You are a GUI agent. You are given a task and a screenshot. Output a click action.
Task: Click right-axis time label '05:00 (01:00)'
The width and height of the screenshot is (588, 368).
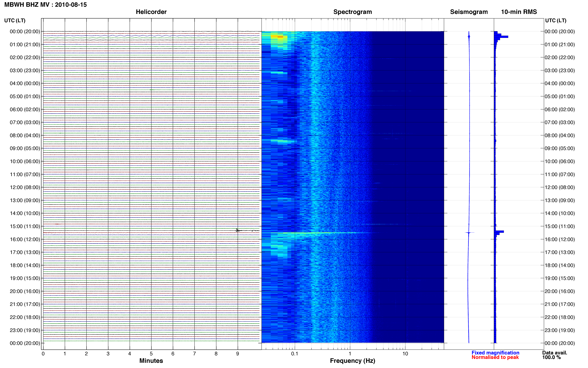tap(560, 96)
